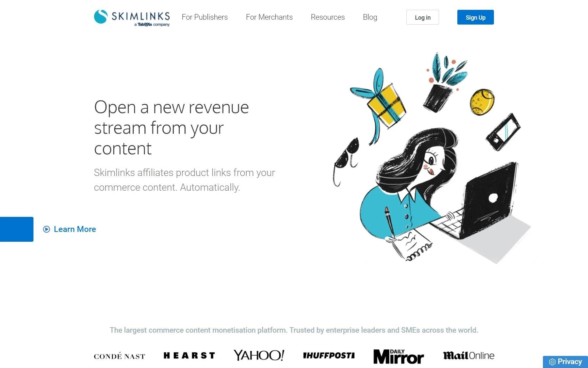Click the solid blue block at left edge
This screenshot has height=368, width=588.
[17, 229]
